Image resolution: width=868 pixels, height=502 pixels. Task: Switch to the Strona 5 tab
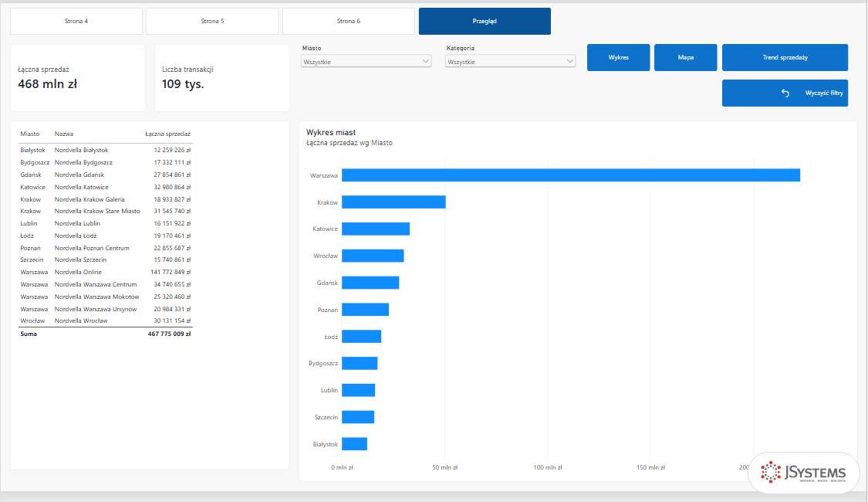point(213,21)
